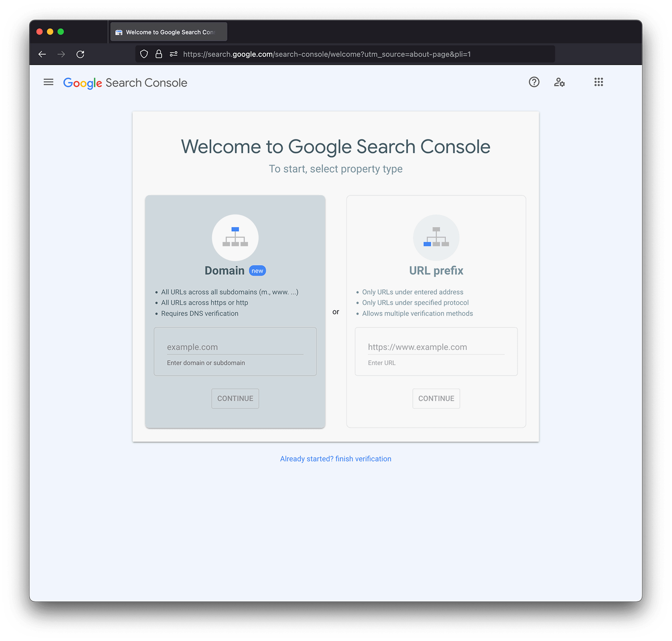Open the Google apps grid
Screen dimensions: 672x641
point(598,82)
